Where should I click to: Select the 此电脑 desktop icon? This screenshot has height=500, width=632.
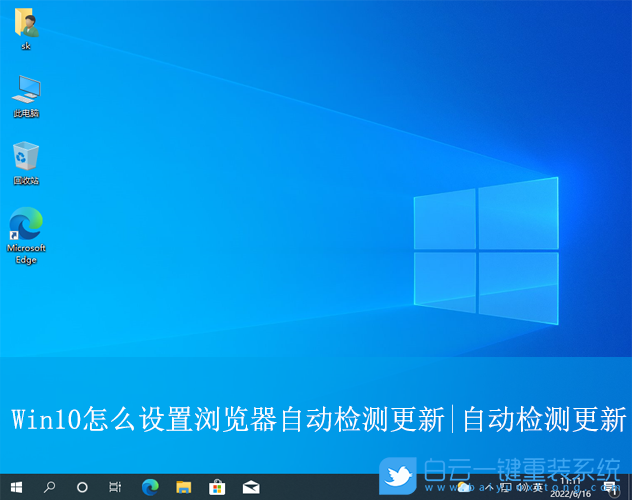pyautogui.click(x=26, y=97)
